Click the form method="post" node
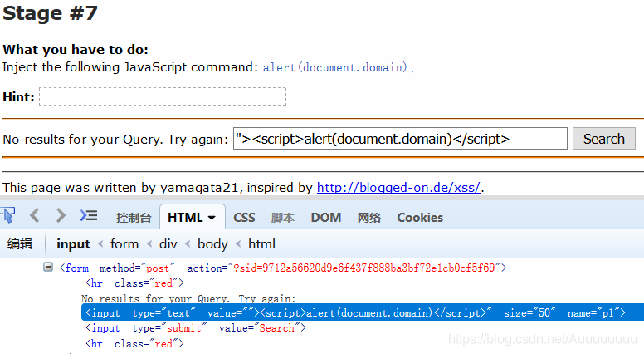This screenshot has width=644, height=354. pyautogui.click(x=283, y=268)
